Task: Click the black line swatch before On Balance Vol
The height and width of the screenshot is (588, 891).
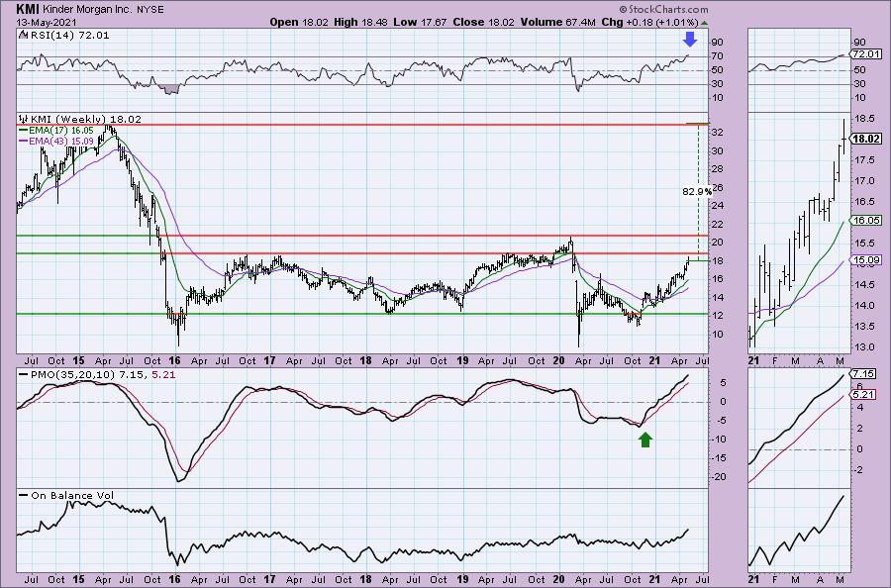Action: tap(24, 495)
